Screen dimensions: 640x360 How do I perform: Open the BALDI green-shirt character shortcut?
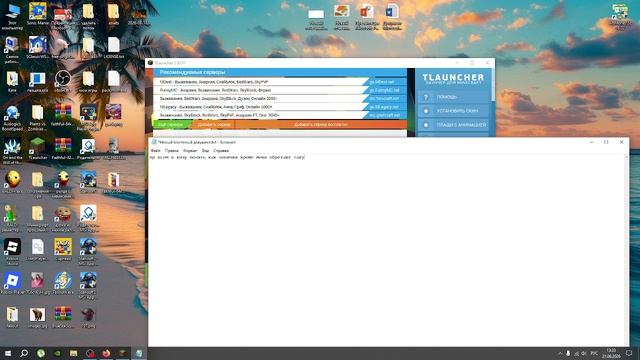[12, 218]
